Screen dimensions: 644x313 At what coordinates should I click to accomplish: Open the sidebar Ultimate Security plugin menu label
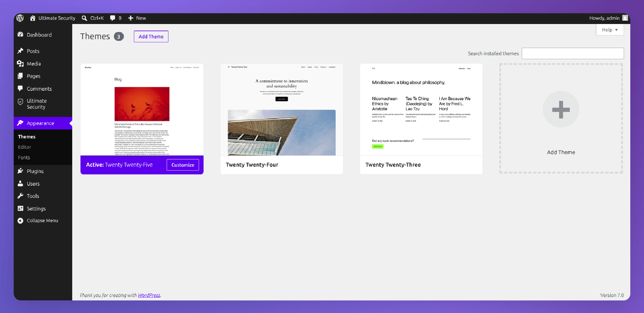[37, 104]
